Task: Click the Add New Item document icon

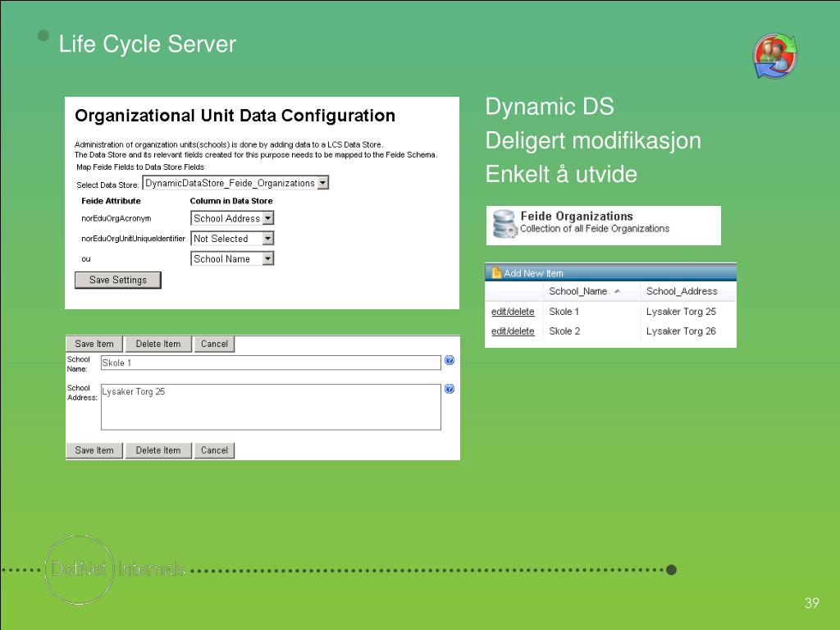Action: pos(496,272)
